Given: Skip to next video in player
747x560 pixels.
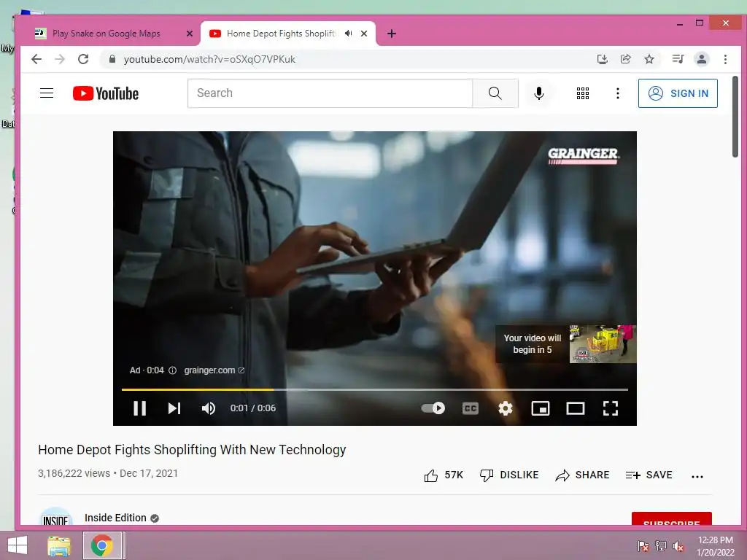Looking at the screenshot, I should tap(174, 408).
